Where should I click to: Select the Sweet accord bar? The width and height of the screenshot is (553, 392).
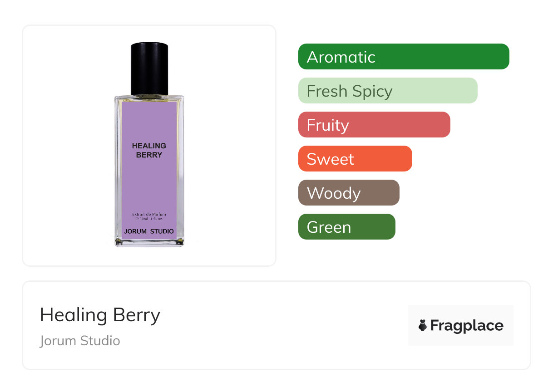355,159
